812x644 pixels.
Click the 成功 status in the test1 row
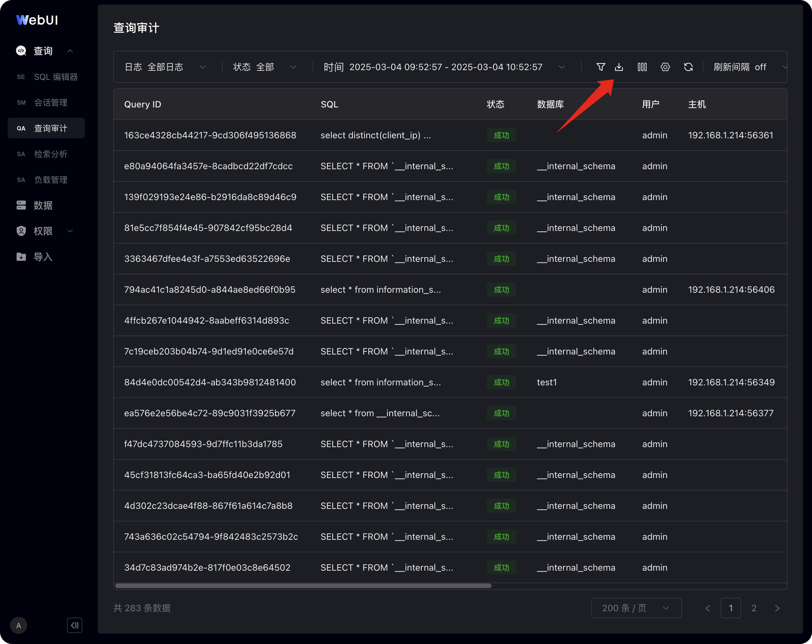(501, 382)
